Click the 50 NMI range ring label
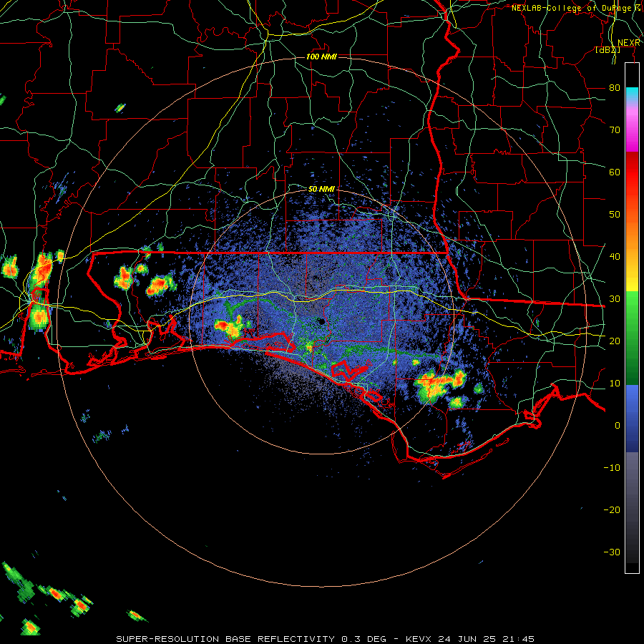Viewport: 644px width, 644px height. point(321,190)
